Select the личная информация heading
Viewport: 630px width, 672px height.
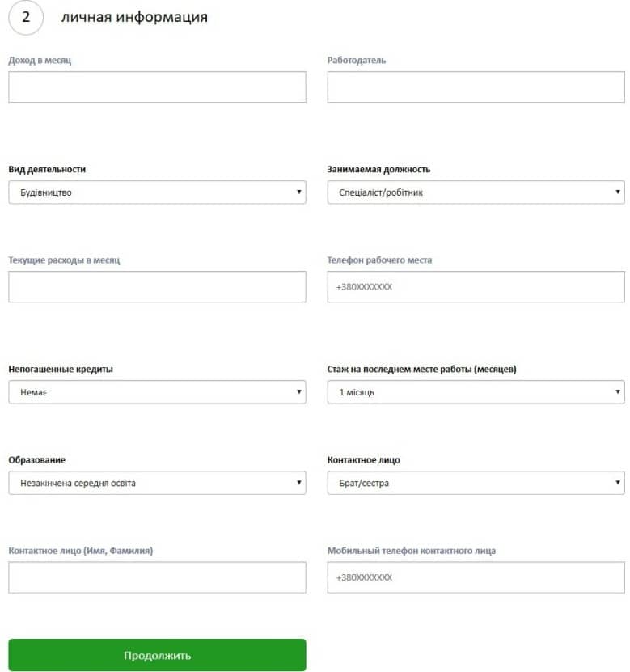(x=134, y=16)
